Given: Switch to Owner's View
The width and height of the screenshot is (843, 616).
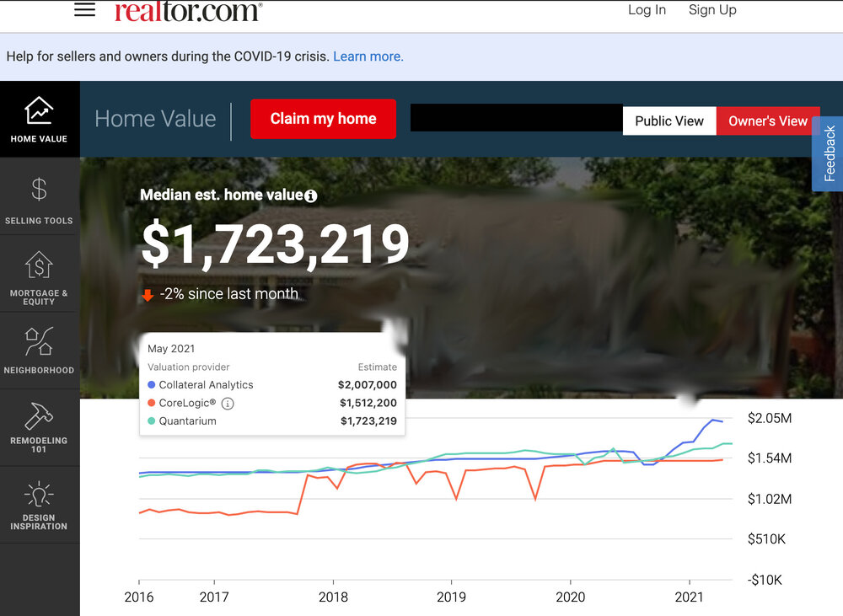Looking at the screenshot, I should pos(767,121).
